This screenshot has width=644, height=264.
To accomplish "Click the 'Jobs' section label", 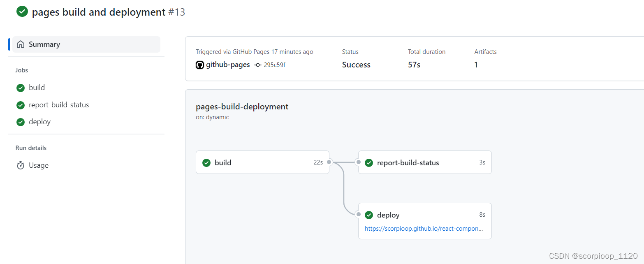I will tap(22, 70).
